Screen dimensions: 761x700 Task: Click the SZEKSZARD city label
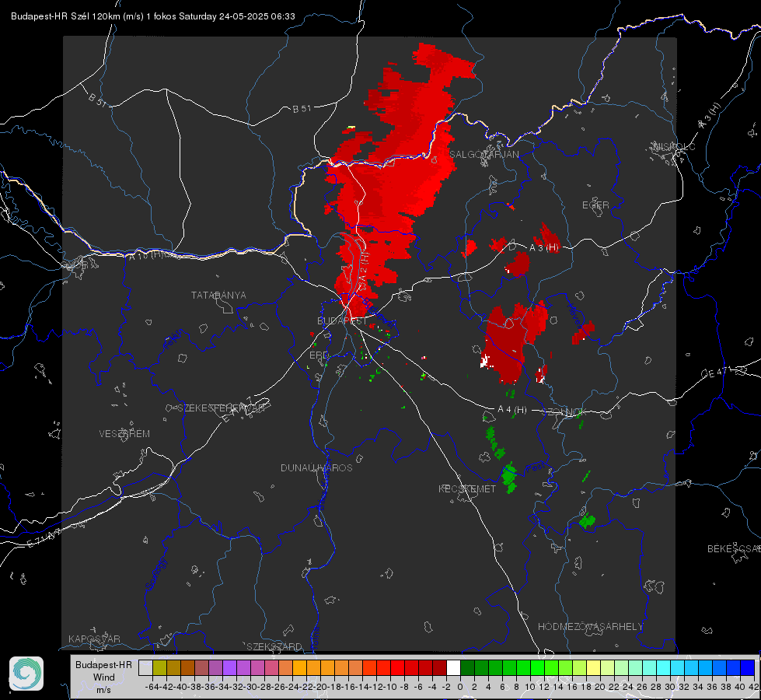tap(274, 646)
